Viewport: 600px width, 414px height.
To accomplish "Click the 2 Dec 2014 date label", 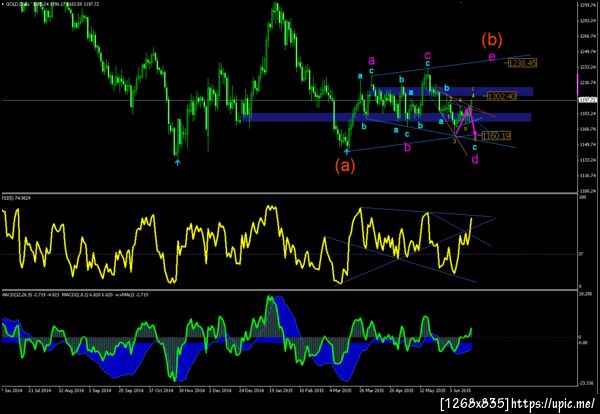I will [x=221, y=391].
